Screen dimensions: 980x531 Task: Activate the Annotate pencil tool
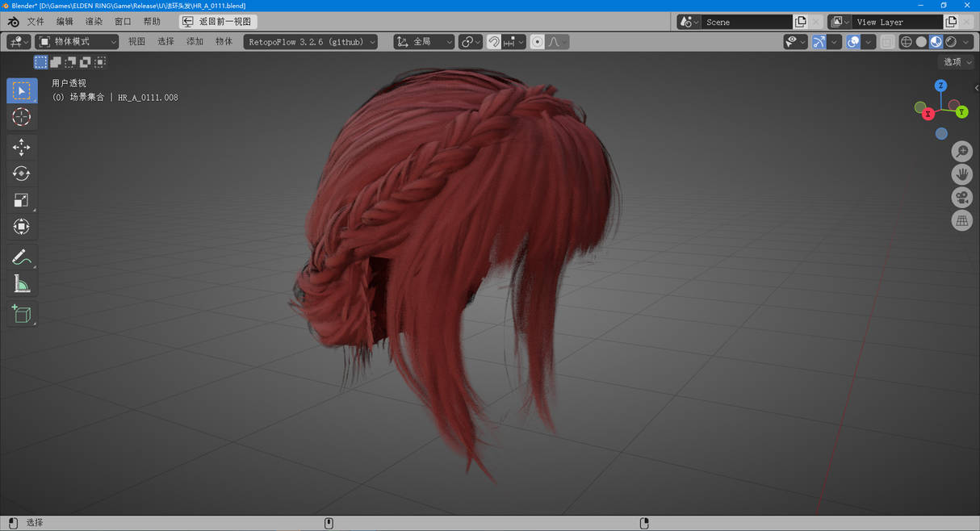pos(22,257)
